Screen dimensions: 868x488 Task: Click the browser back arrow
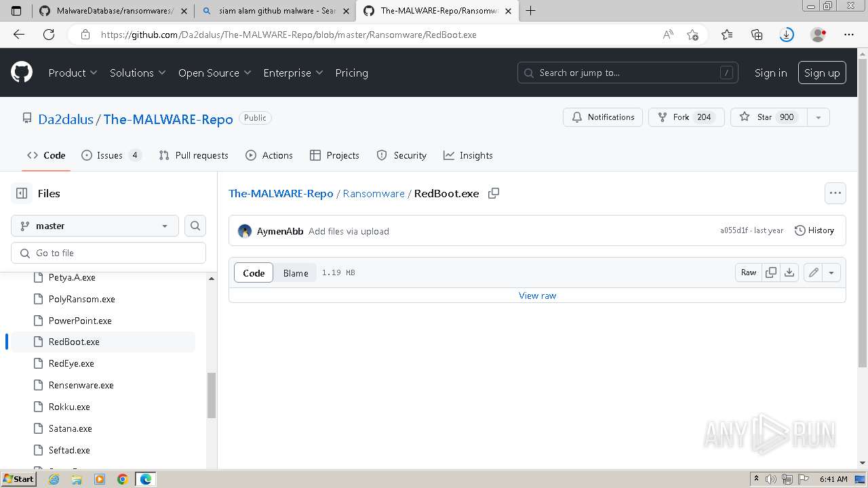(x=18, y=35)
